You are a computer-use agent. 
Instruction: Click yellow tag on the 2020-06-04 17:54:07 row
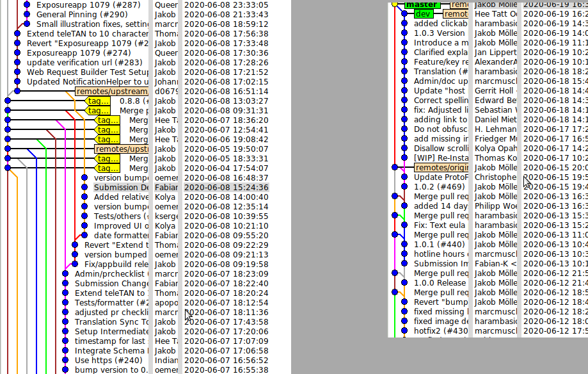pos(107,168)
